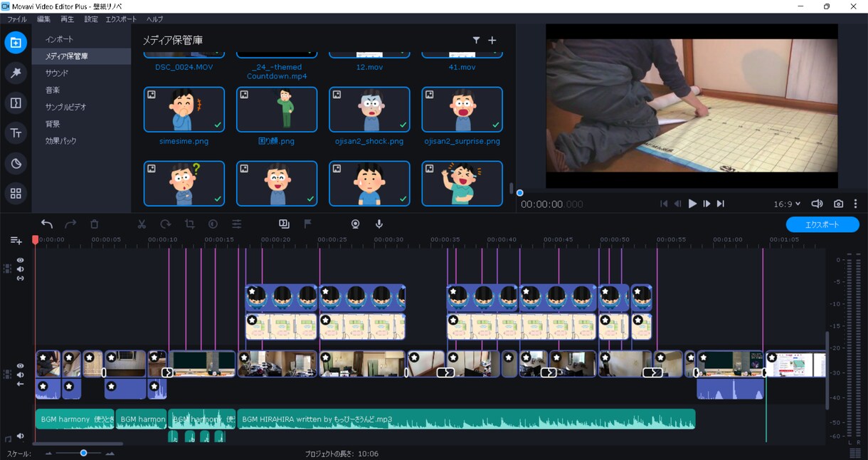Open the 編集 menu
This screenshot has height=460, width=868.
(43, 19)
